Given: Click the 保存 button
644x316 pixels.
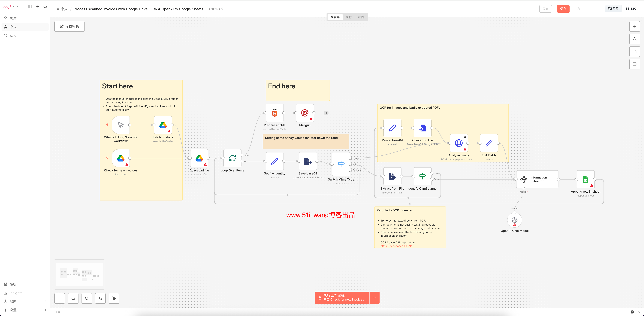Looking at the screenshot, I should tap(563, 9).
